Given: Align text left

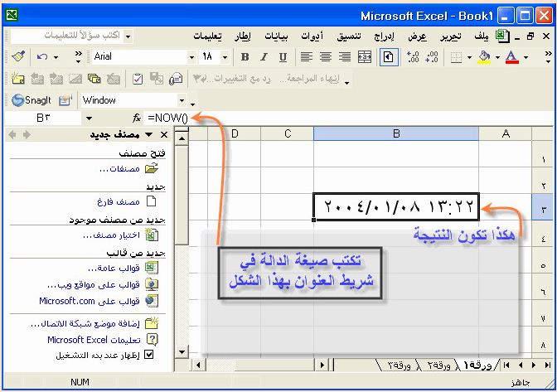Looking at the screenshot, I should coord(306,57).
